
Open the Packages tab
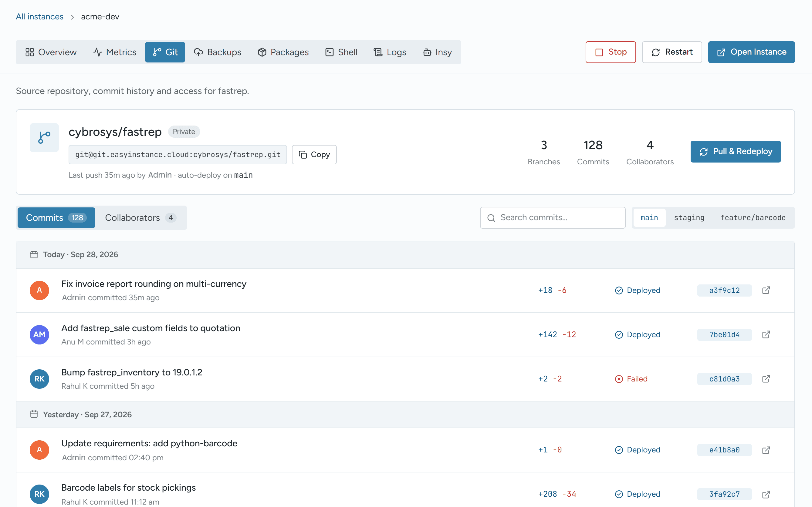[283, 52]
